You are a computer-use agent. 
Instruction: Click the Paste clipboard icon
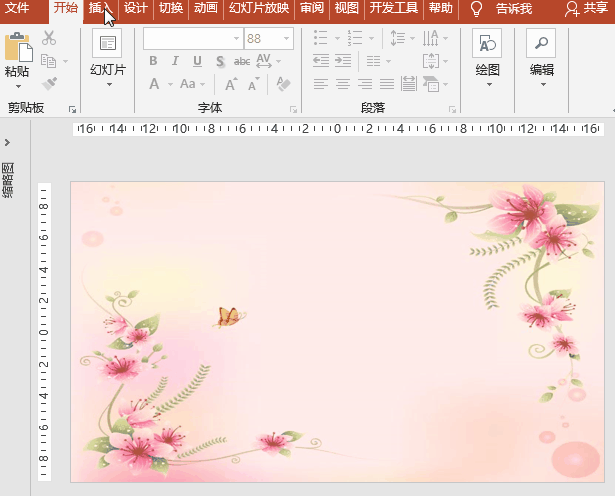click(18, 47)
